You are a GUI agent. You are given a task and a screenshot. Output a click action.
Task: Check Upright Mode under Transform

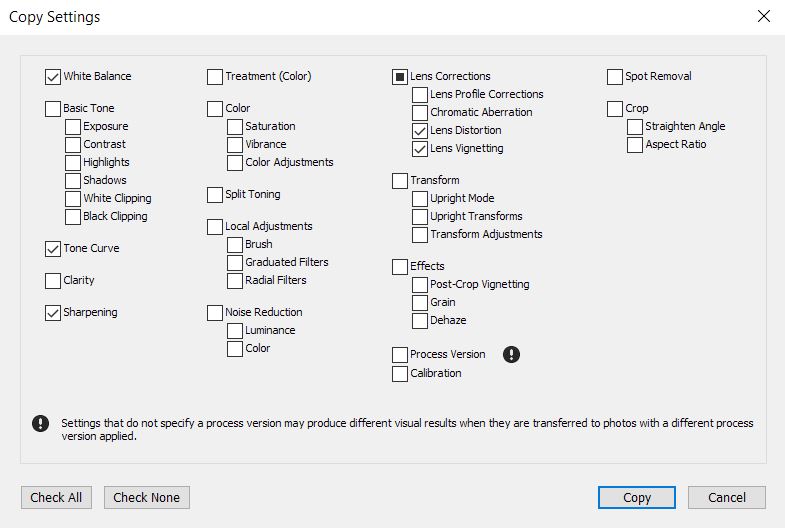pyautogui.click(x=420, y=199)
